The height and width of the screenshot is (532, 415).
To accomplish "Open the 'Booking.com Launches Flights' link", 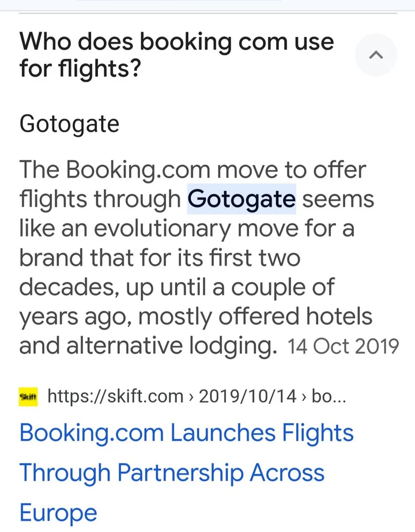I will coord(187,433).
